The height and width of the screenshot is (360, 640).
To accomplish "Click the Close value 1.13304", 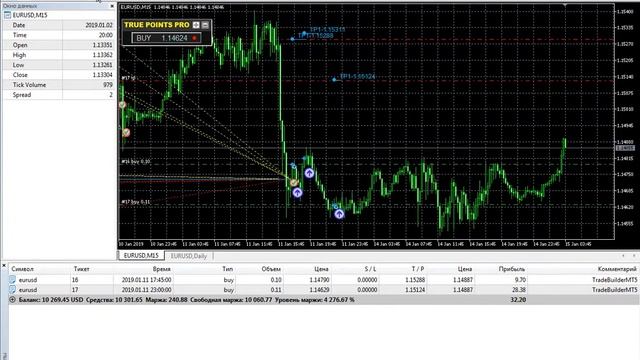I will point(102,75).
